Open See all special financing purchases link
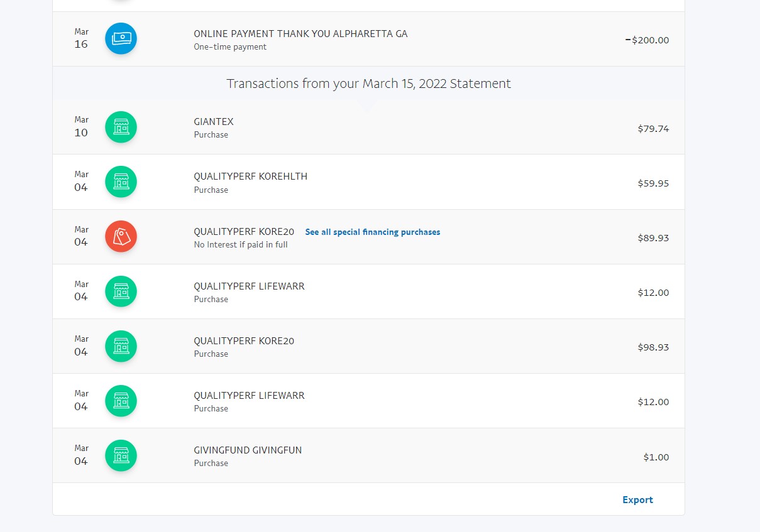Screen dimensions: 760x532 (373, 232)
